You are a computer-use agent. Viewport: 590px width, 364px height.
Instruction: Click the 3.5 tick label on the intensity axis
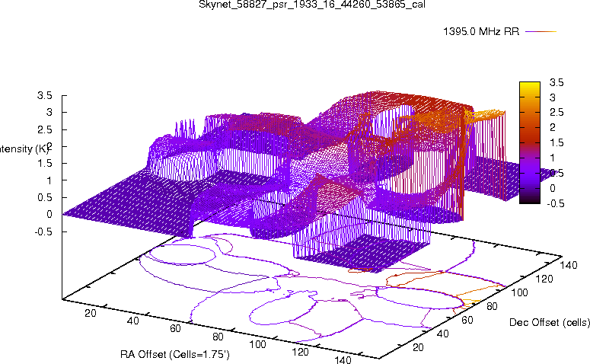coord(44,96)
